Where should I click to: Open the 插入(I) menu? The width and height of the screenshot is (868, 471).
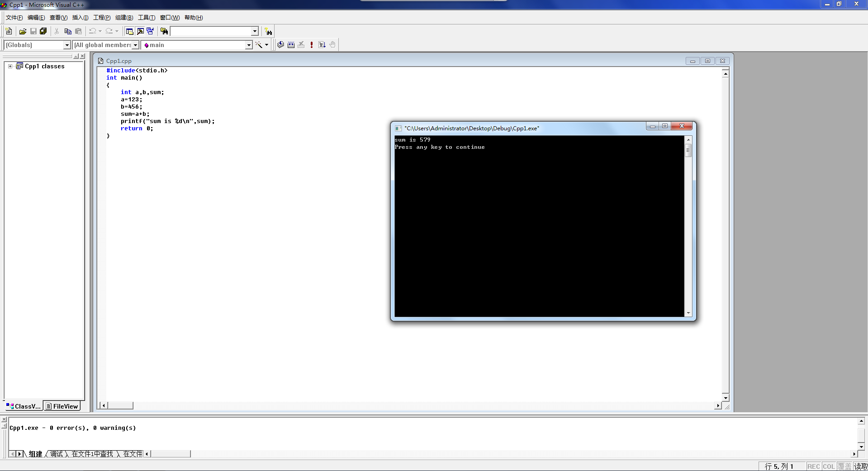(x=80, y=18)
